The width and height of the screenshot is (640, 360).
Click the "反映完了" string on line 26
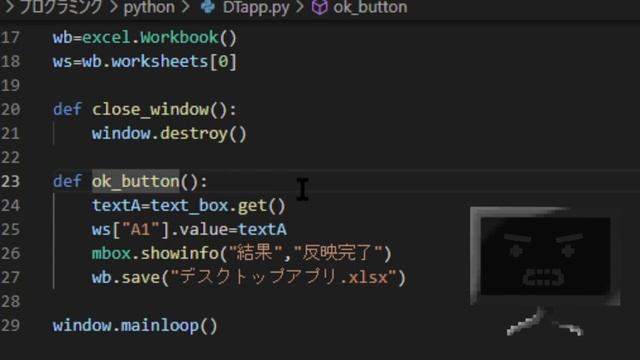(338, 253)
